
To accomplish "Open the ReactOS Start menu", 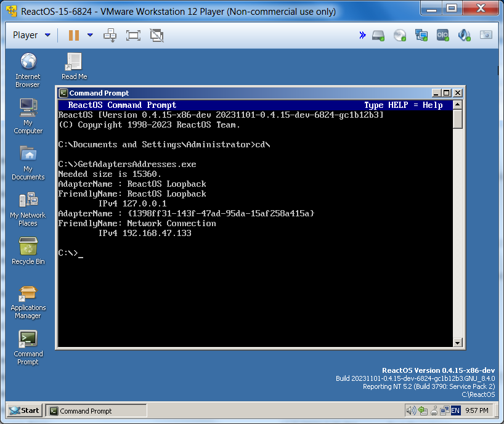I will [x=25, y=410].
